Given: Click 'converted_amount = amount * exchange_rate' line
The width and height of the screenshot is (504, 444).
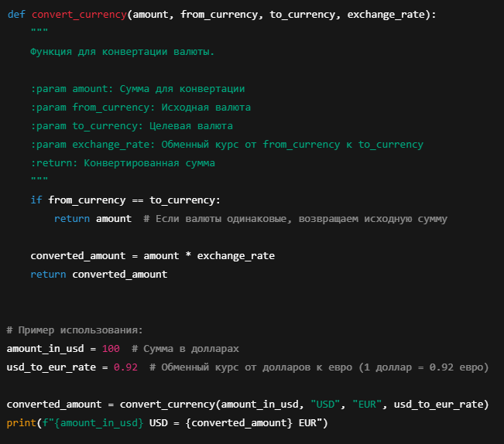Looking at the screenshot, I should point(153,256).
